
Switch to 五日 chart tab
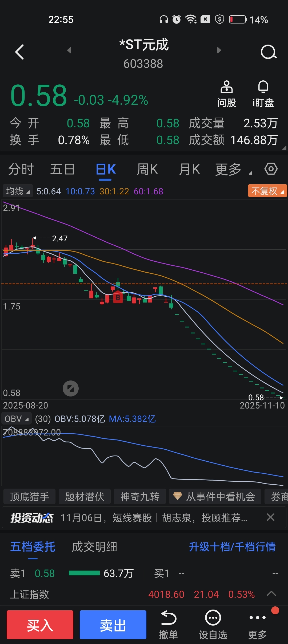62,169
